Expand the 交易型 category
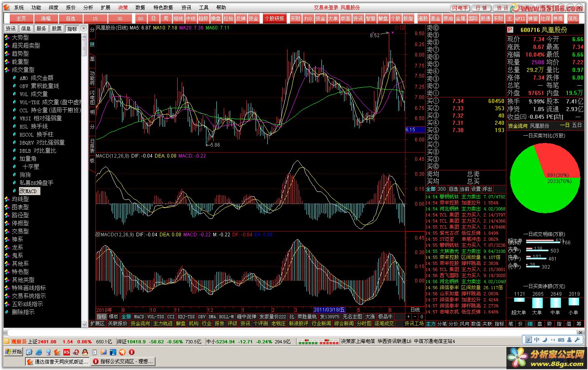 (20, 231)
